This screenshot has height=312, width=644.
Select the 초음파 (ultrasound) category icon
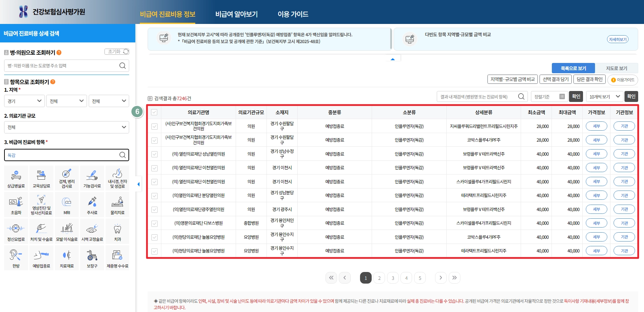[x=16, y=204]
